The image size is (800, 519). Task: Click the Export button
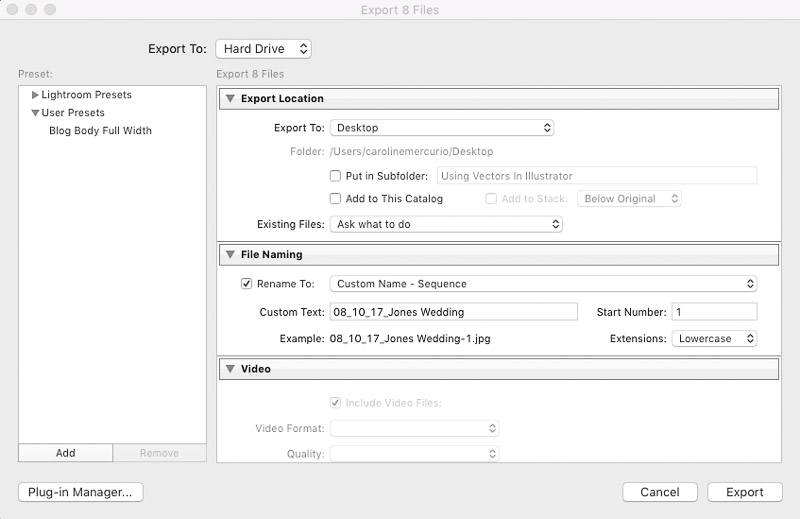(x=744, y=492)
